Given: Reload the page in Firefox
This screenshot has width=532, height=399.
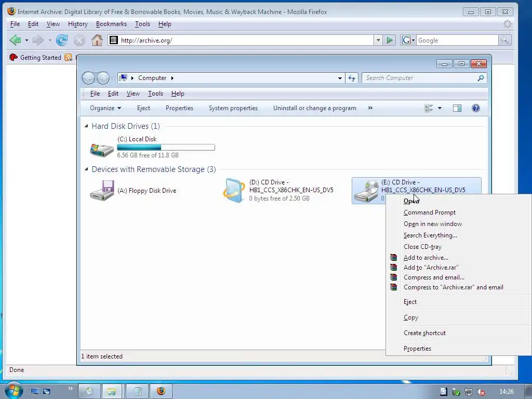Looking at the screenshot, I should coord(62,40).
